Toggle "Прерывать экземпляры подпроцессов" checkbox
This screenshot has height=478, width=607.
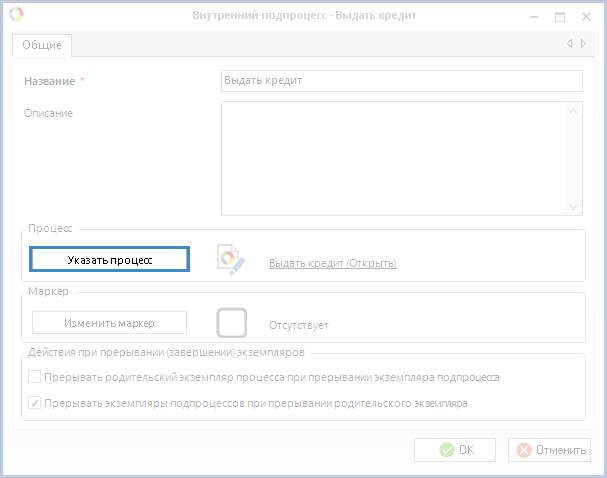[x=35, y=404]
